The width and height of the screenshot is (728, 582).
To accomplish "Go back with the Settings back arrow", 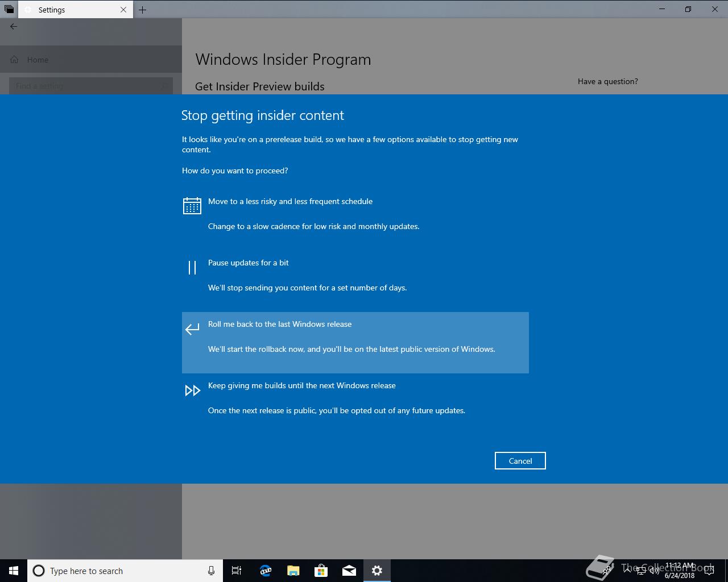I will point(14,26).
